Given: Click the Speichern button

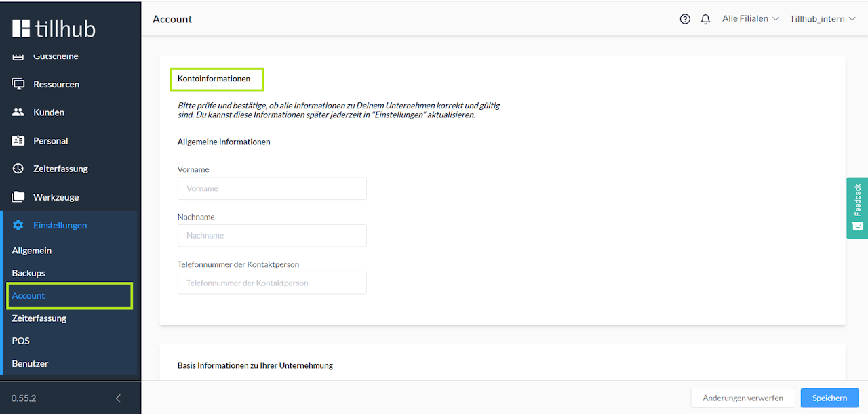Looking at the screenshot, I should [x=829, y=398].
